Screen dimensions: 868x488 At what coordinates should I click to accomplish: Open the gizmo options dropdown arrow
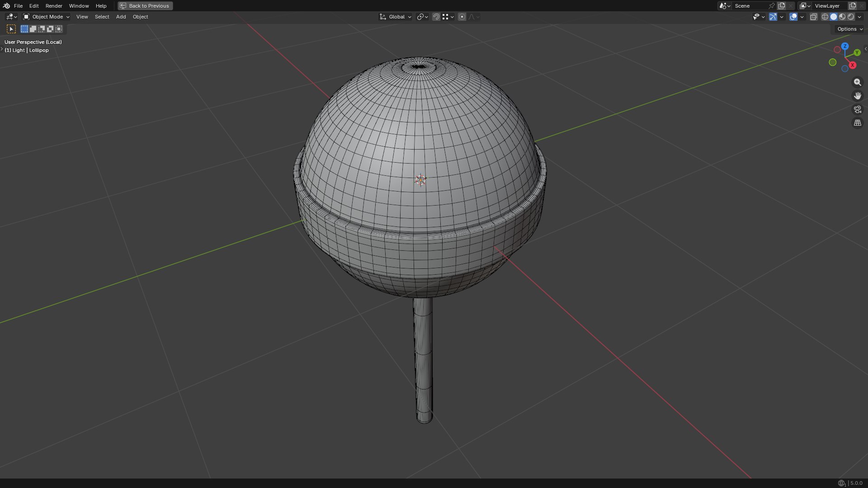(782, 17)
